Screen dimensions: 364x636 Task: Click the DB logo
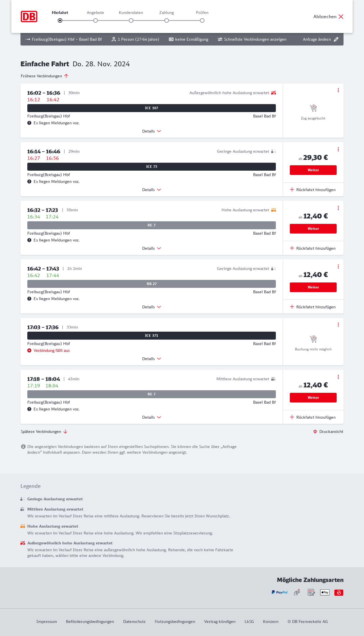pos(29,16)
